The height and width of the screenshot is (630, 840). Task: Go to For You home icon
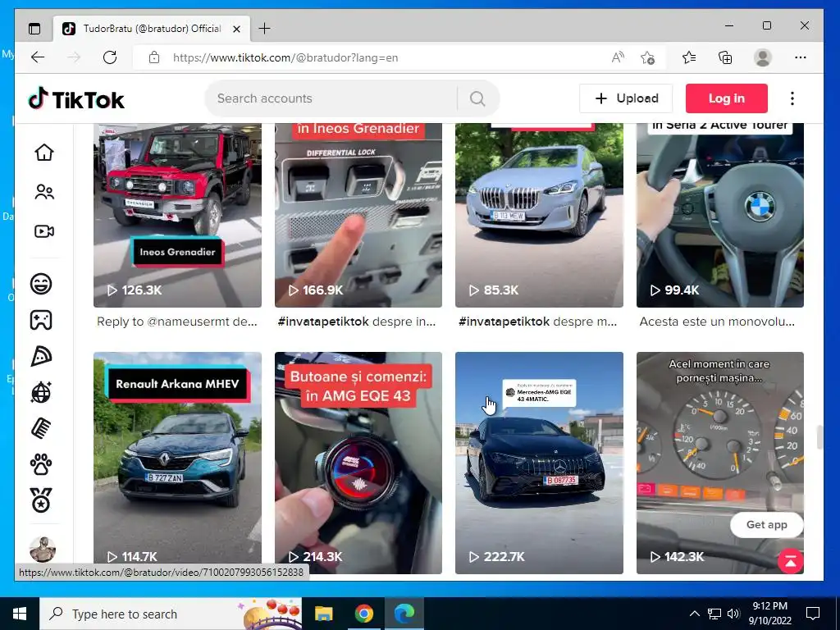[x=44, y=152]
